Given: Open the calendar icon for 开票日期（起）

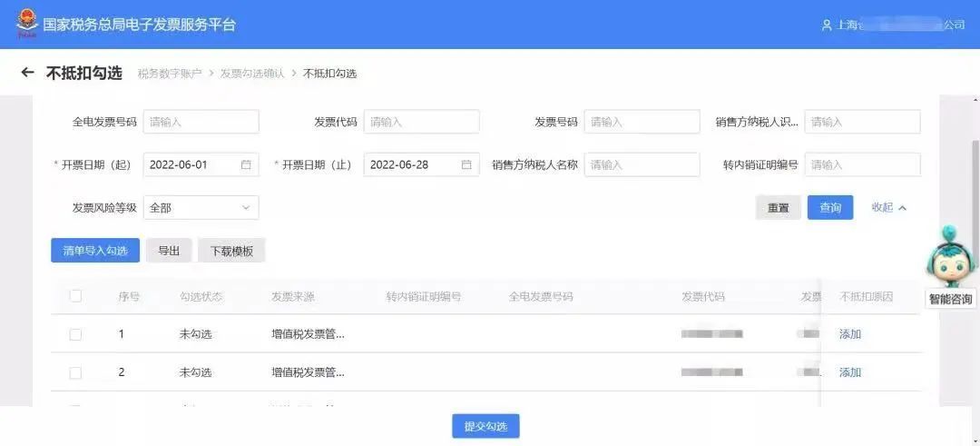Looking at the screenshot, I should pyautogui.click(x=246, y=165).
